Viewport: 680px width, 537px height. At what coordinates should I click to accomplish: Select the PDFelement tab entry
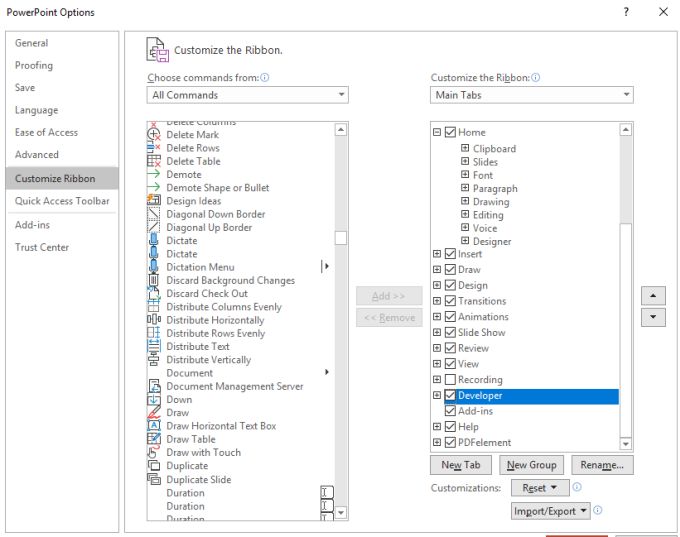point(484,442)
